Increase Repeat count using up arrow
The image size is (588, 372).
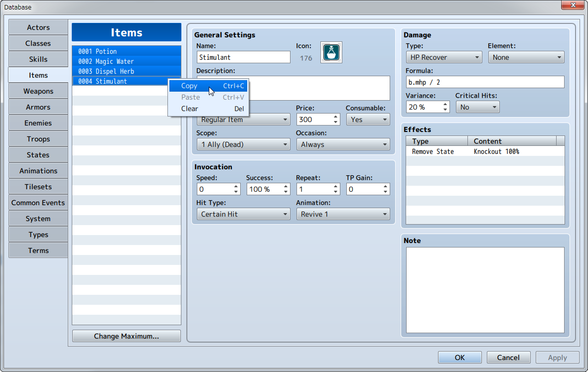[x=335, y=187]
